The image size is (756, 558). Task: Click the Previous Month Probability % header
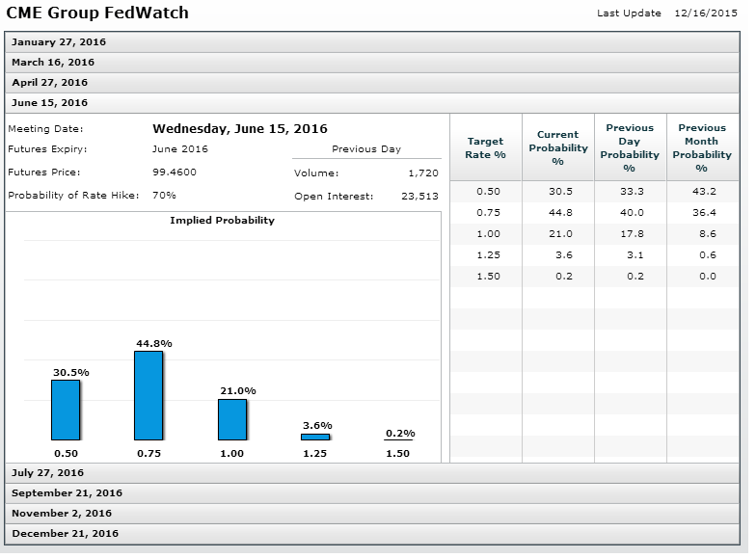[702, 147]
